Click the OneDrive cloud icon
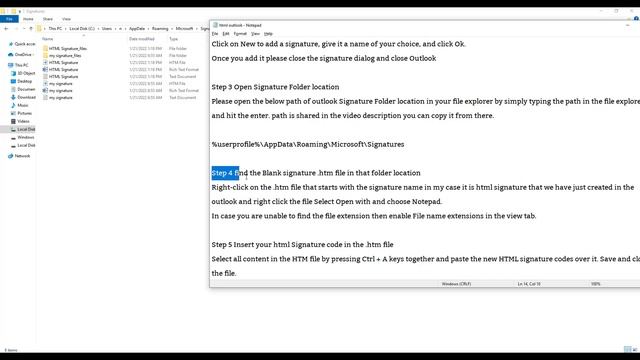The image size is (640, 360). 11,54
